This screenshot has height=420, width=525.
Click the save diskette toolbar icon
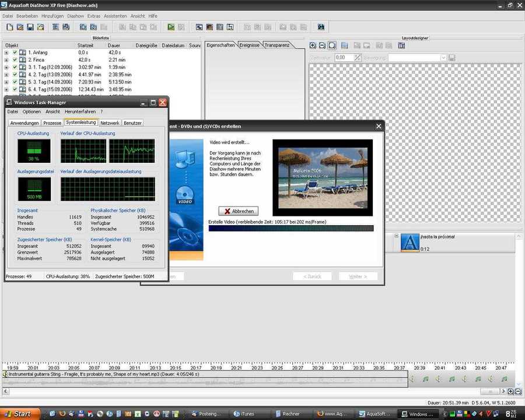30,27
